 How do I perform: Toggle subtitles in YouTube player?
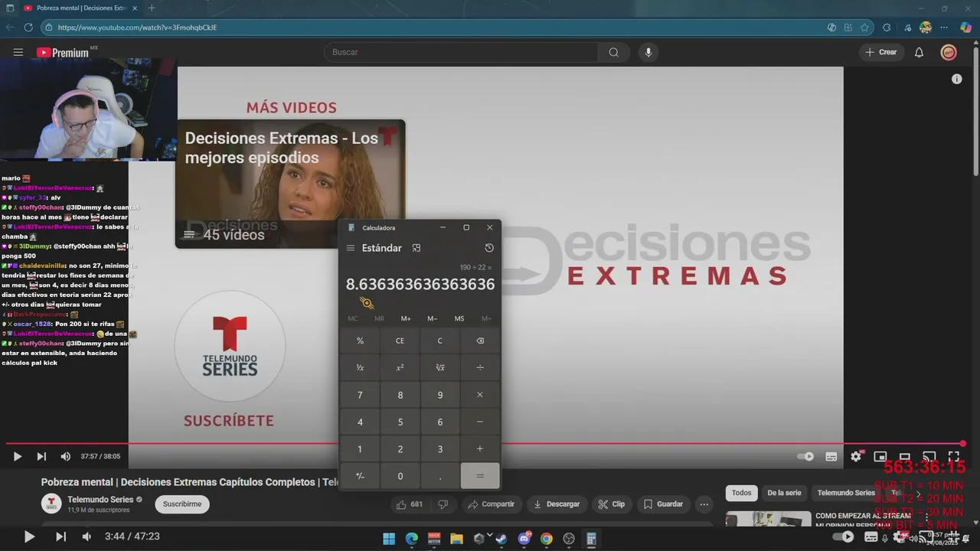831,456
